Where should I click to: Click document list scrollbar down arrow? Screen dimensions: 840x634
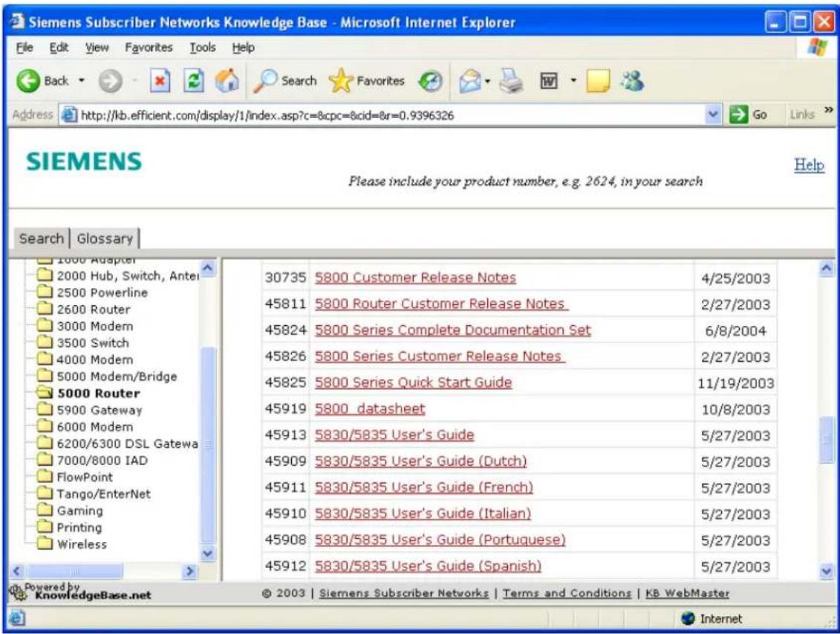tap(827, 572)
